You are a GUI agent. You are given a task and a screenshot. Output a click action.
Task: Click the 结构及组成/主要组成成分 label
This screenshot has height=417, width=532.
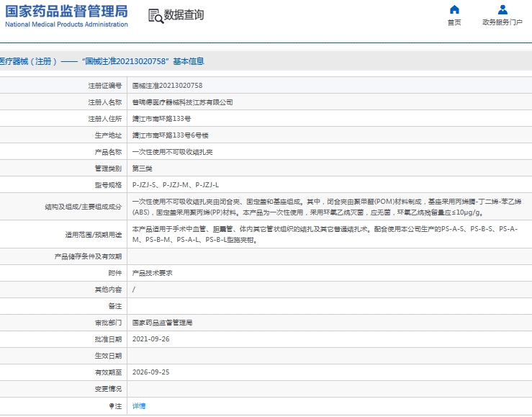pyautogui.click(x=83, y=207)
